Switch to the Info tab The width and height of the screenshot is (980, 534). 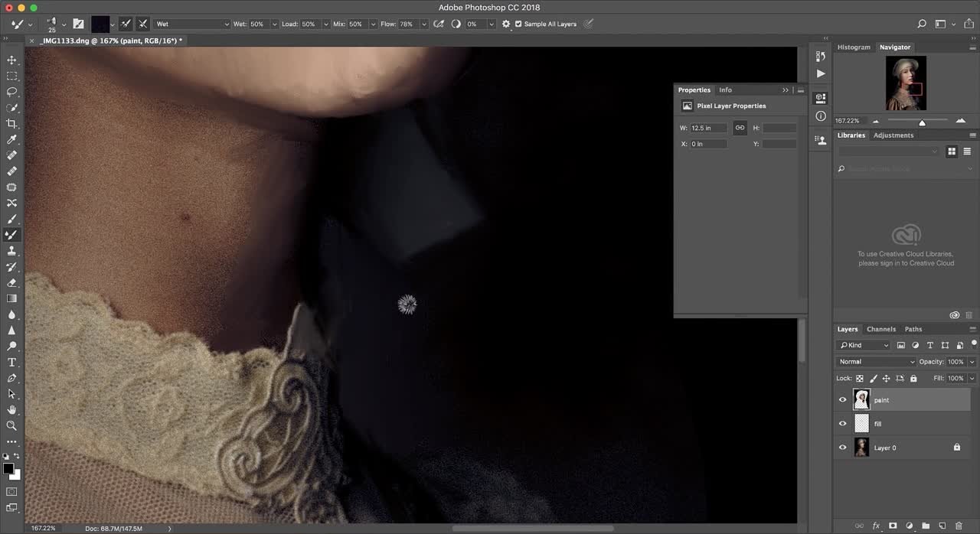click(725, 90)
